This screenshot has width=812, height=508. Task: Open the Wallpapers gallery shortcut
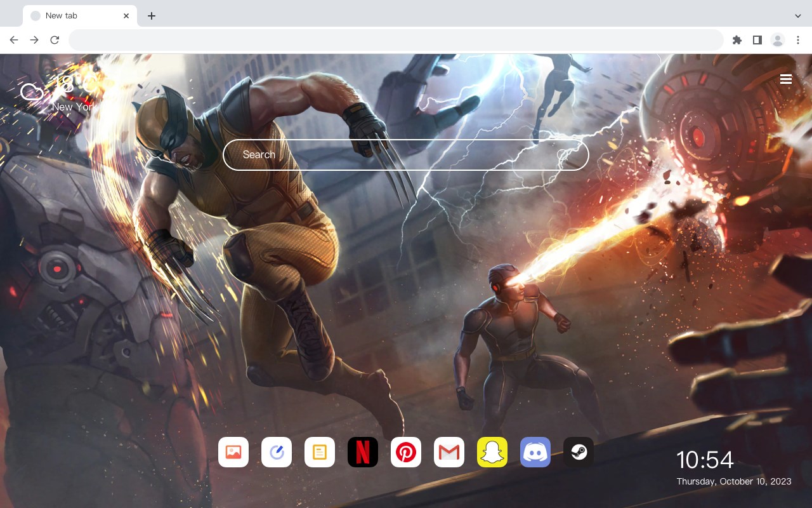pyautogui.click(x=233, y=452)
